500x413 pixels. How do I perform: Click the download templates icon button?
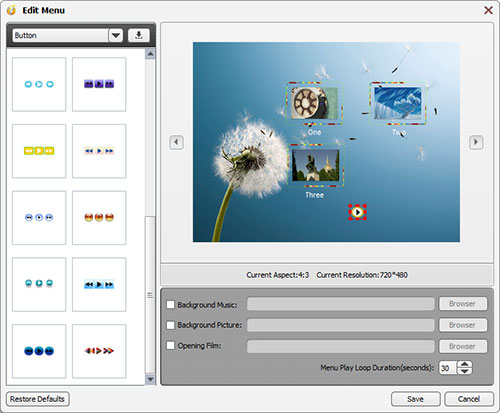[x=139, y=35]
